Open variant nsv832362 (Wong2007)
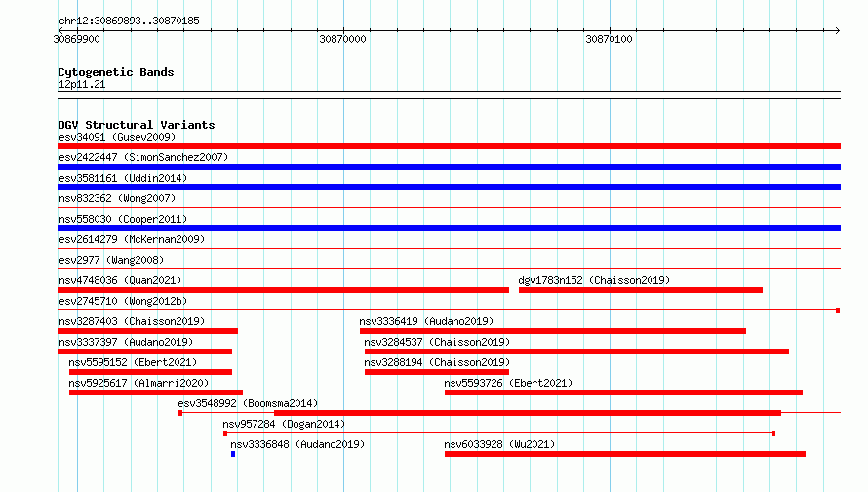 [x=117, y=198]
